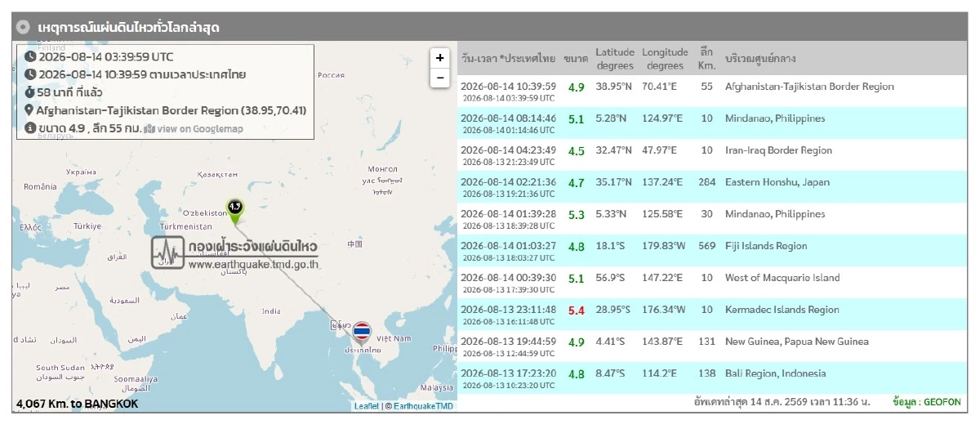Select the Mindanao, Philippines 5.1 magnitude row
980x429 pixels.
(x=711, y=123)
